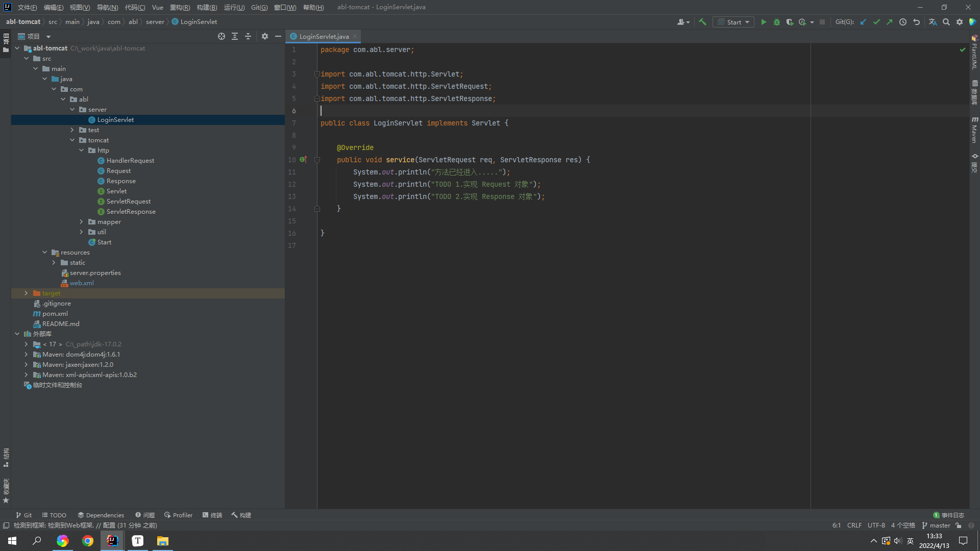
Task: Open the Start run configuration dropdown
Action: (x=733, y=22)
